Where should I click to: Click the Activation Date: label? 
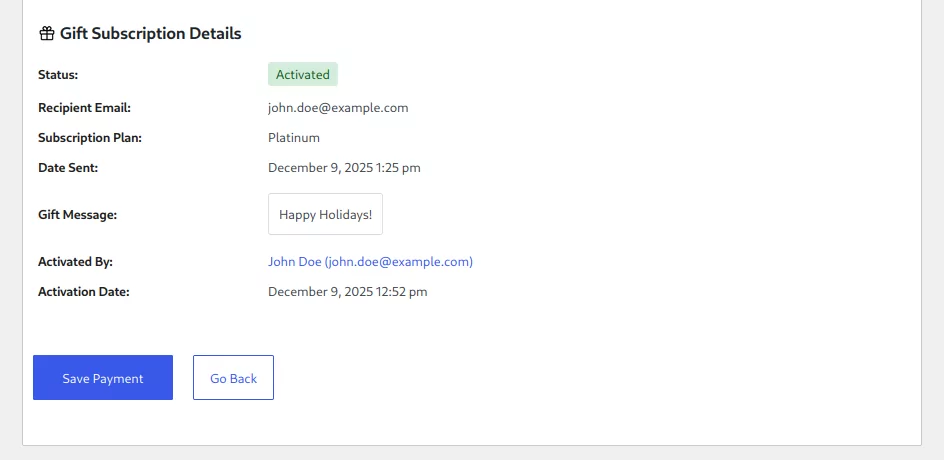pos(84,292)
